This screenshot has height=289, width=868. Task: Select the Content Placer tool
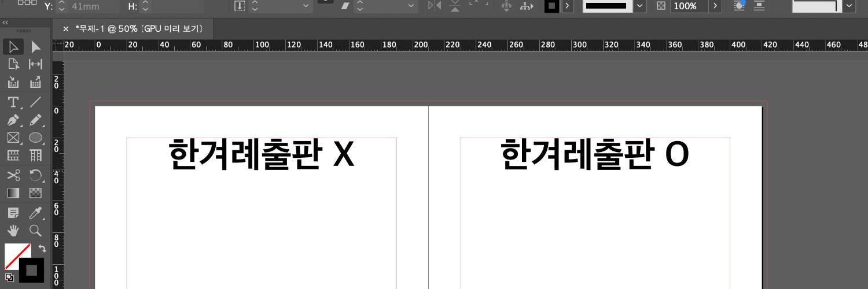point(35,82)
